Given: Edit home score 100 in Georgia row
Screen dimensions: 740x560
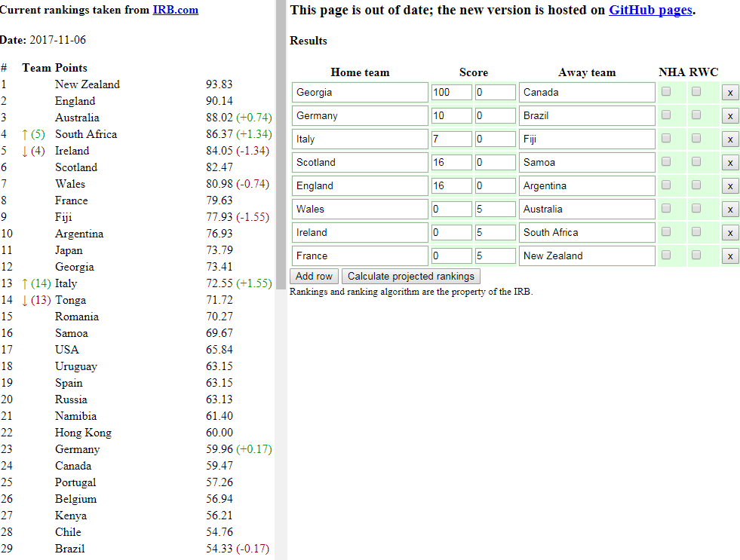Looking at the screenshot, I should (452, 93).
